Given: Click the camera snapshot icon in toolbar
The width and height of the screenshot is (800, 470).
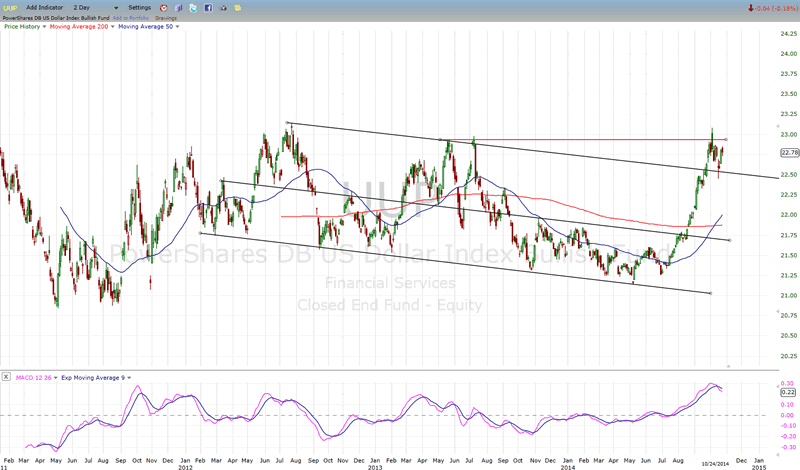Looking at the screenshot, I should tap(224, 7).
